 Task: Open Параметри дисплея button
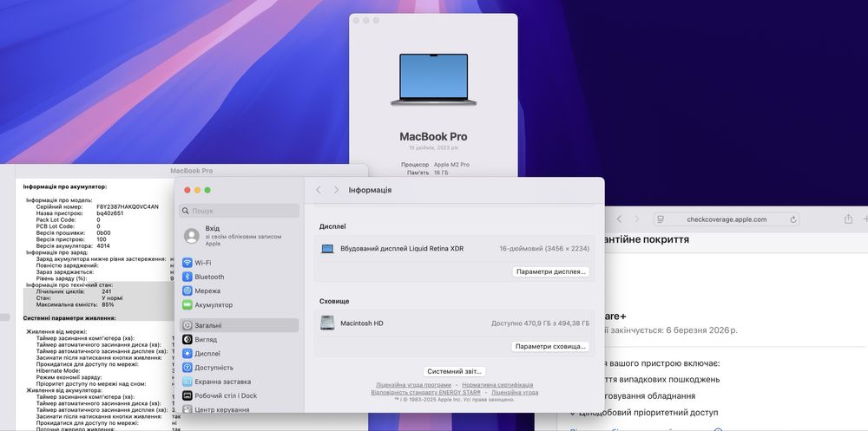tap(550, 271)
